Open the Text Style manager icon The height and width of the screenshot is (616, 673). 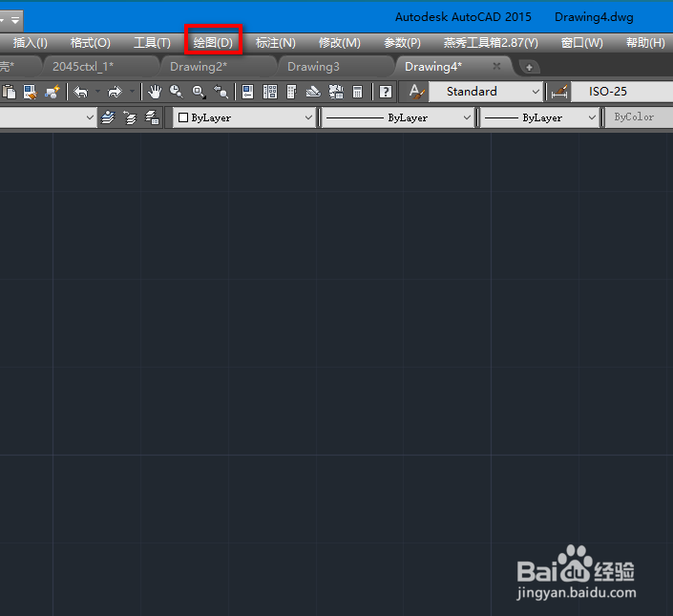416,92
